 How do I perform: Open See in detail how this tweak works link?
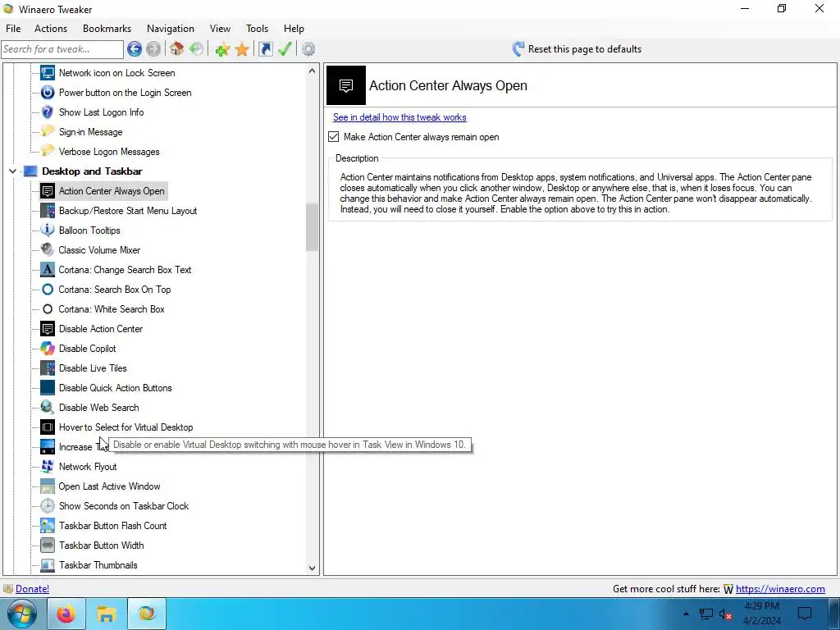(x=399, y=117)
